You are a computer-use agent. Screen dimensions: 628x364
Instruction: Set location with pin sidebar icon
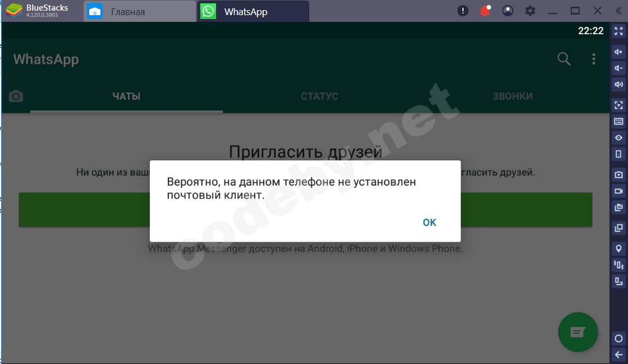tap(619, 248)
